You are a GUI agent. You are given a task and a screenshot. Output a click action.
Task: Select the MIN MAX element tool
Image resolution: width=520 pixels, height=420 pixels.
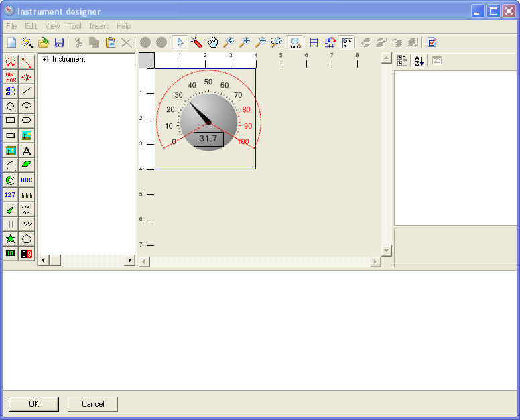pos(10,77)
